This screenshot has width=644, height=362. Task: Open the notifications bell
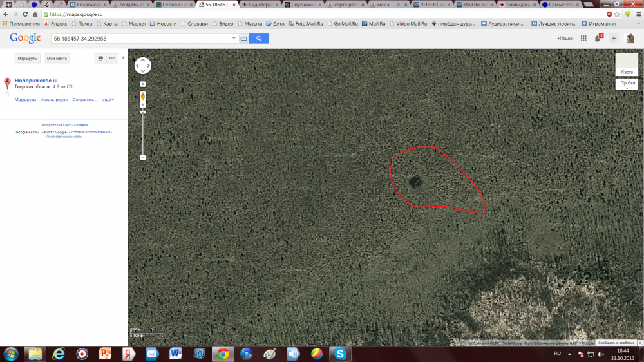[598, 38]
